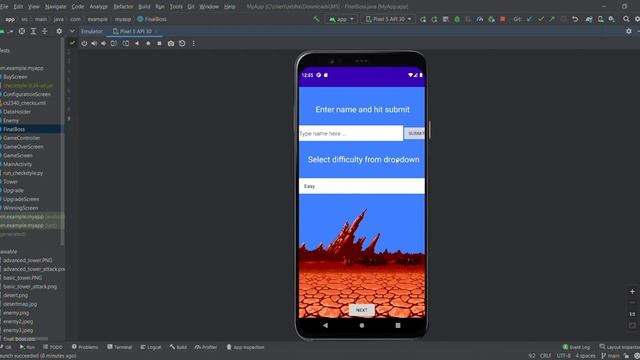Image resolution: width=640 pixels, height=360 pixels.
Task: Click the emulator power button icon
Action: click(x=84, y=43)
